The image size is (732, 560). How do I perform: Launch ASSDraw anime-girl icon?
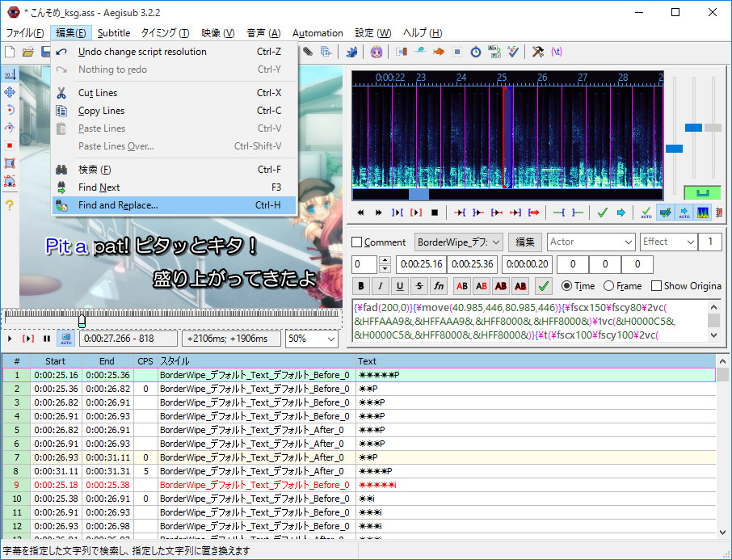tap(377, 52)
